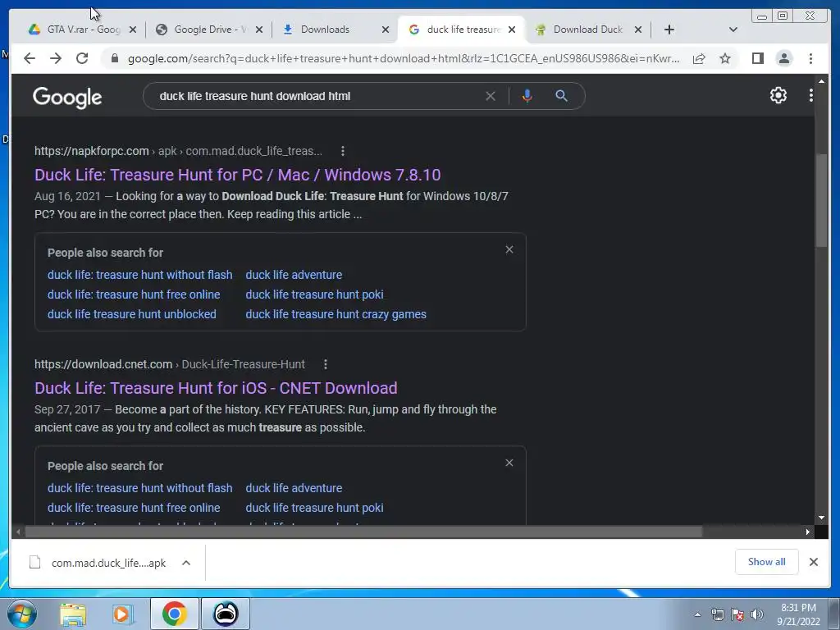The height and width of the screenshot is (630, 840).
Task: Launch Windows Media Player from taskbar
Action: tap(122, 614)
